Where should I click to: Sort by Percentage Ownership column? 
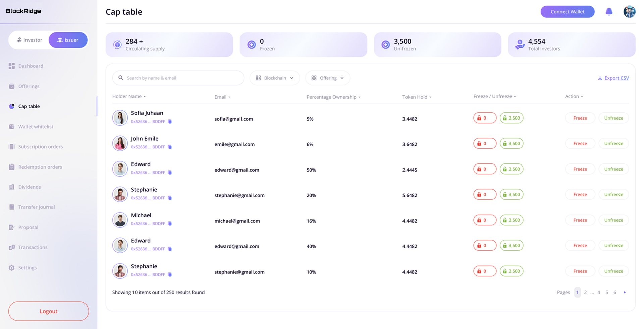(333, 97)
